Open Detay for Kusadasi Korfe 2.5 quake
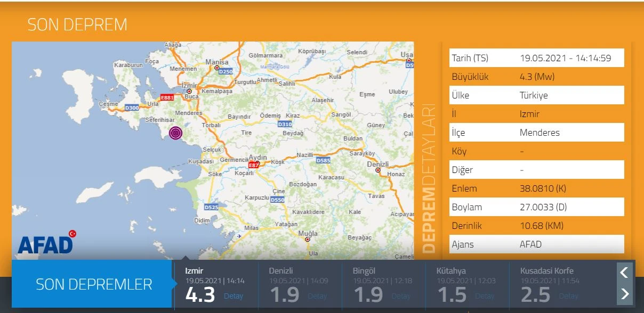Screen dimensions: 644x313 point(568,296)
